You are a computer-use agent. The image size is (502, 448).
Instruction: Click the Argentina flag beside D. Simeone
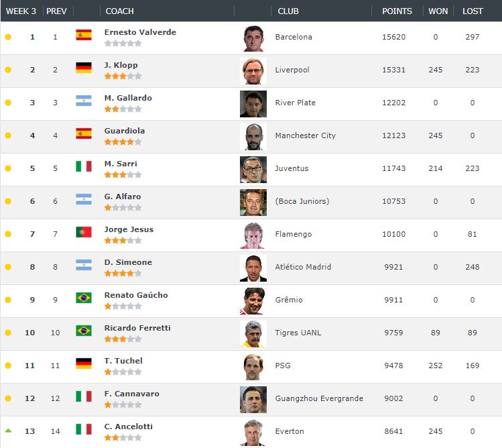tap(84, 265)
